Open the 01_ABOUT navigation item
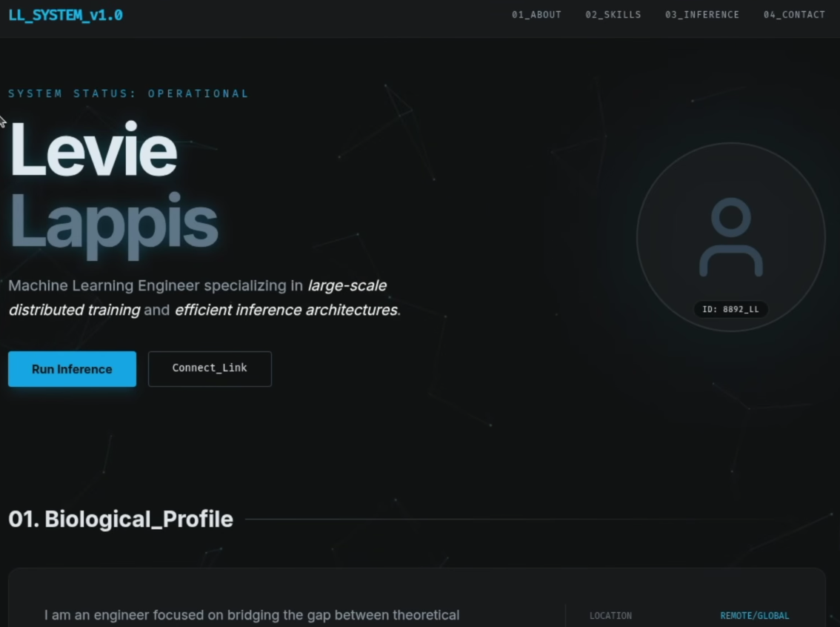Screen dimensions: 840x627 (536, 15)
